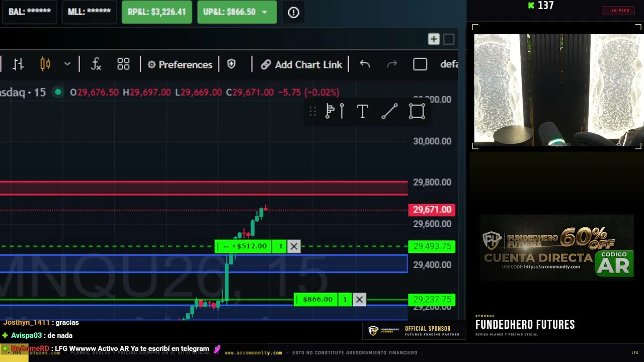This screenshot has height=362, width=644.
Task: Select the flag and marker drawing tool
Action: click(x=335, y=111)
